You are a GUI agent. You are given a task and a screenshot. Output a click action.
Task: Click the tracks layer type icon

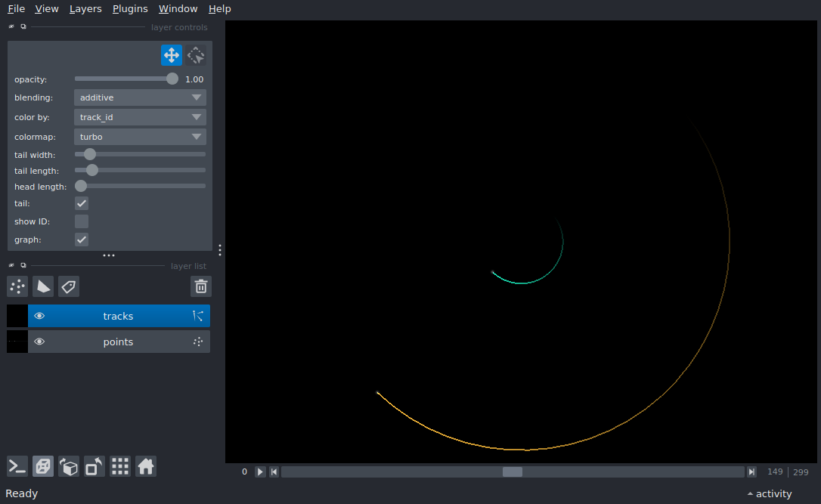point(198,316)
